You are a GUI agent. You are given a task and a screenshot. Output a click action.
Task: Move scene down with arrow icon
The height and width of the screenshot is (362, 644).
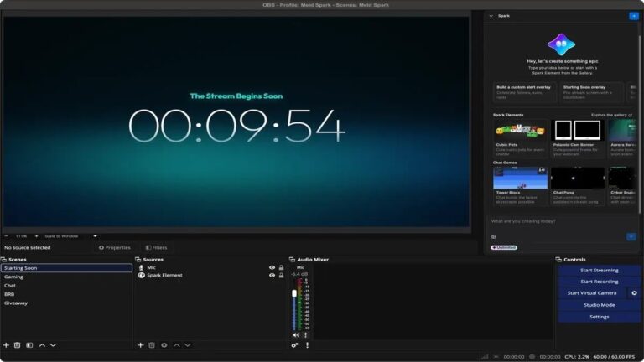pyautogui.click(x=53, y=345)
